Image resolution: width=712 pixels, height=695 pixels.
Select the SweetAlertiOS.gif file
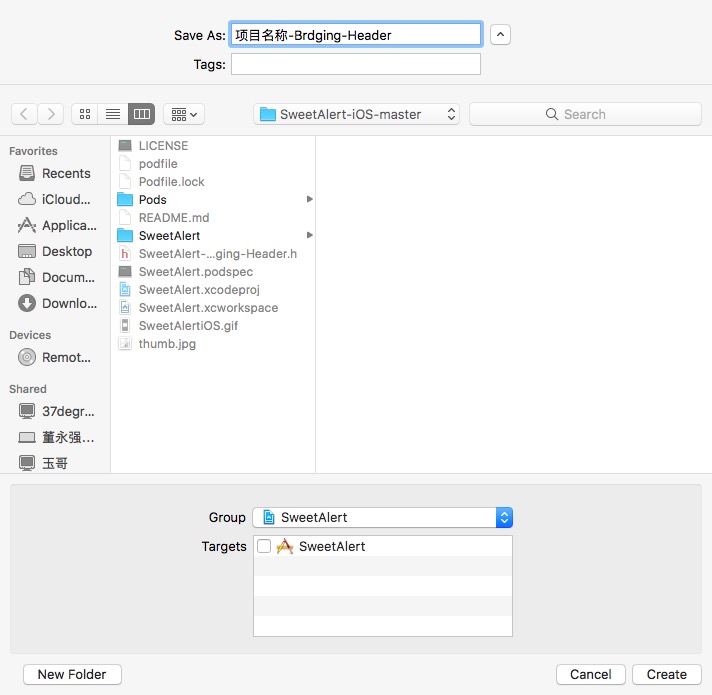point(213,325)
